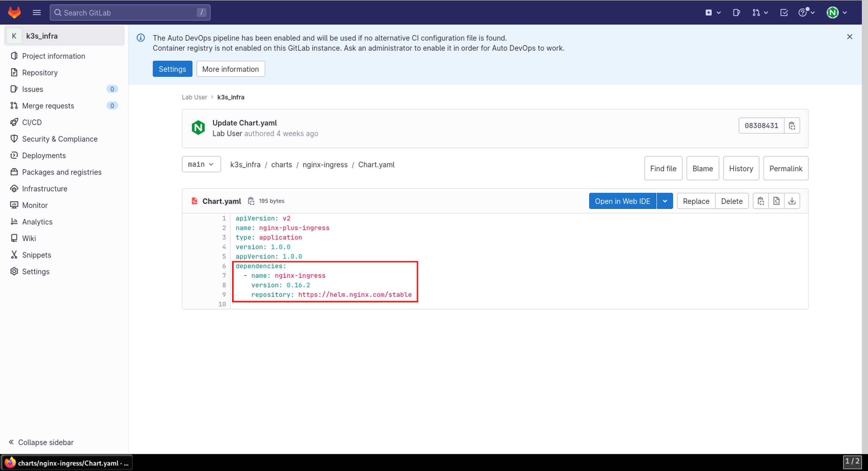Open Issues in sidebar
The width and height of the screenshot is (868, 471).
(x=64, y=89)
